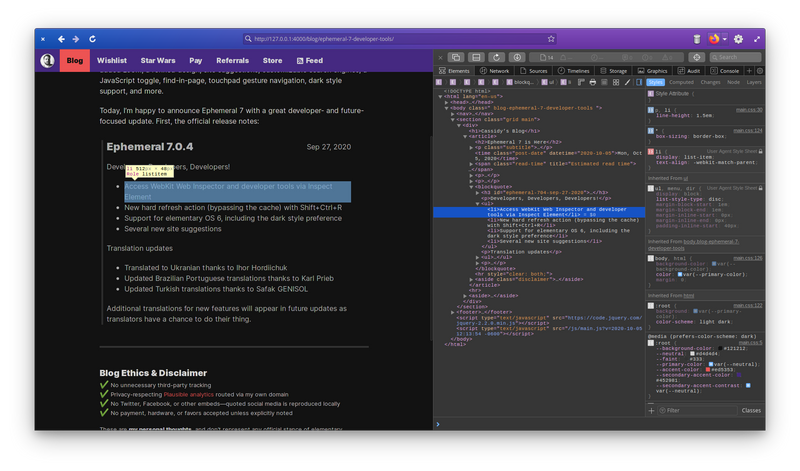Open inspector settings gear tab
This screenshot has height=471, width=800.
click(x=760, y=71)
